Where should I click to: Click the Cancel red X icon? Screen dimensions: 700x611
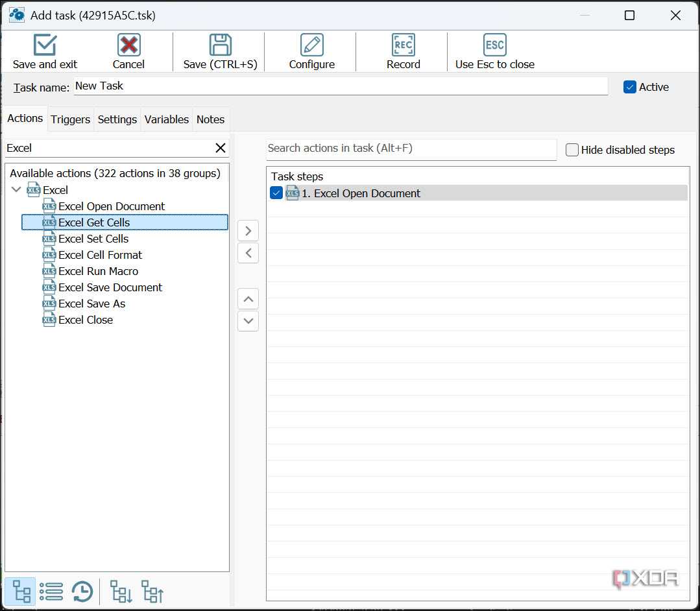(x=128, y=45)
